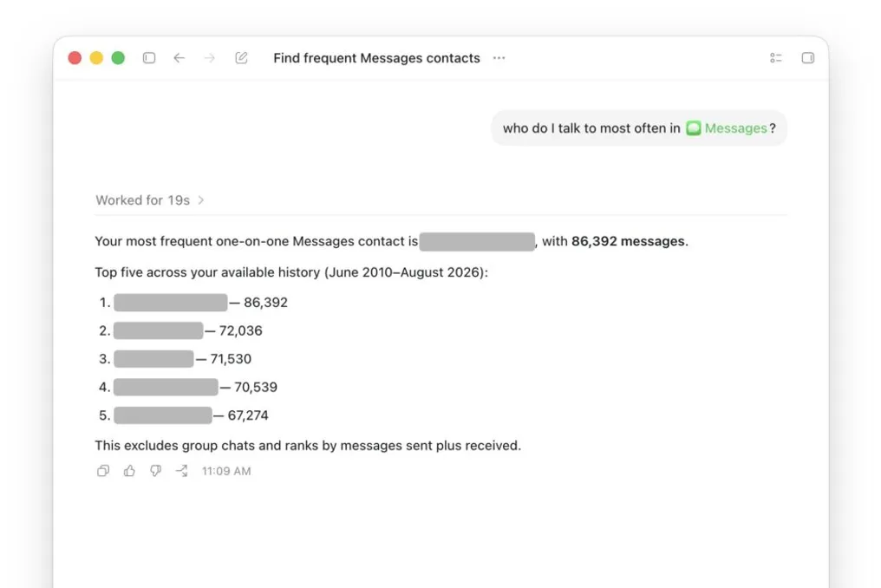The image size is (881, 588).
Task: Expand the "Worked for 19s" details
Action: (149, 200)
